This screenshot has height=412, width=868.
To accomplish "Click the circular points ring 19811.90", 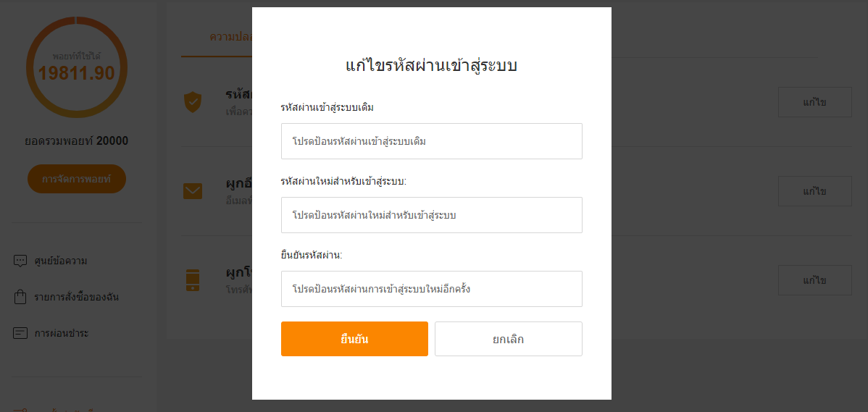I will coord(77,67).
